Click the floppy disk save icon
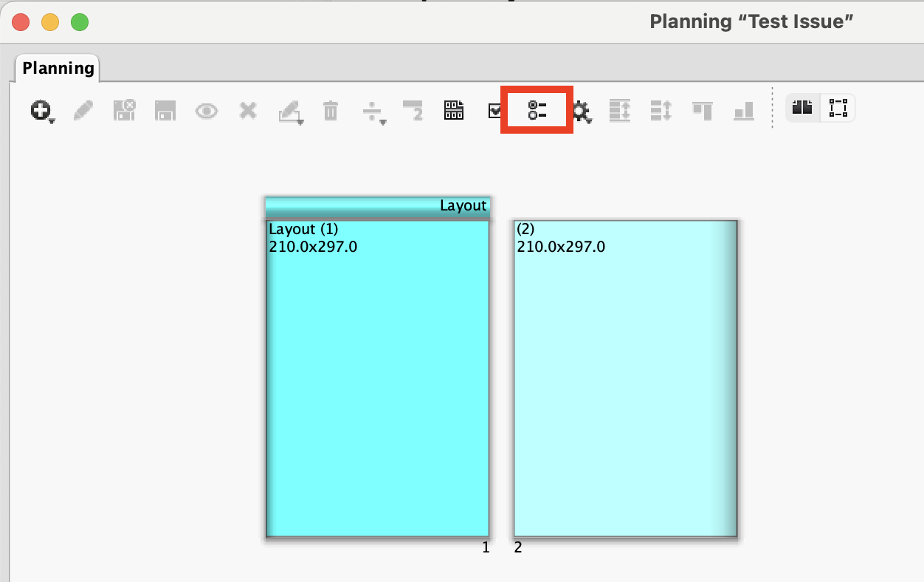924x582 pixels. pyautogui.click(x=165, y=111)
